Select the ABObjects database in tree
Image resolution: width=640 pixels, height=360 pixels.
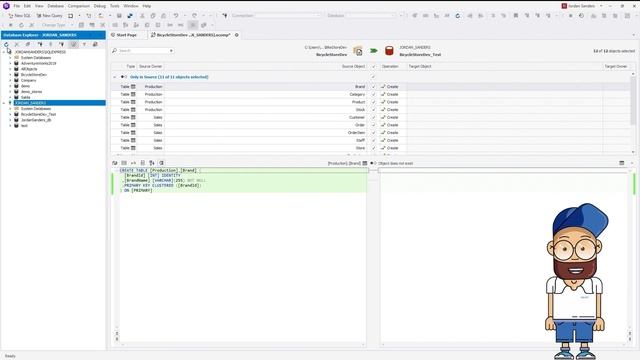click(x=29, y=69)
